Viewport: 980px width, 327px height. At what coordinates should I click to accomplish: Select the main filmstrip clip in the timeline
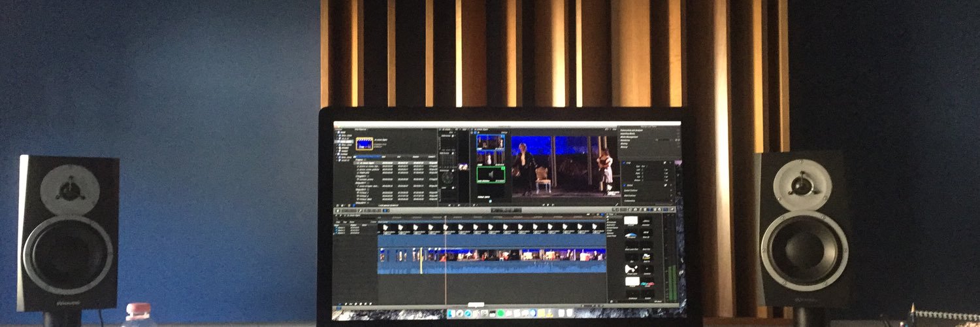point(492,261)
